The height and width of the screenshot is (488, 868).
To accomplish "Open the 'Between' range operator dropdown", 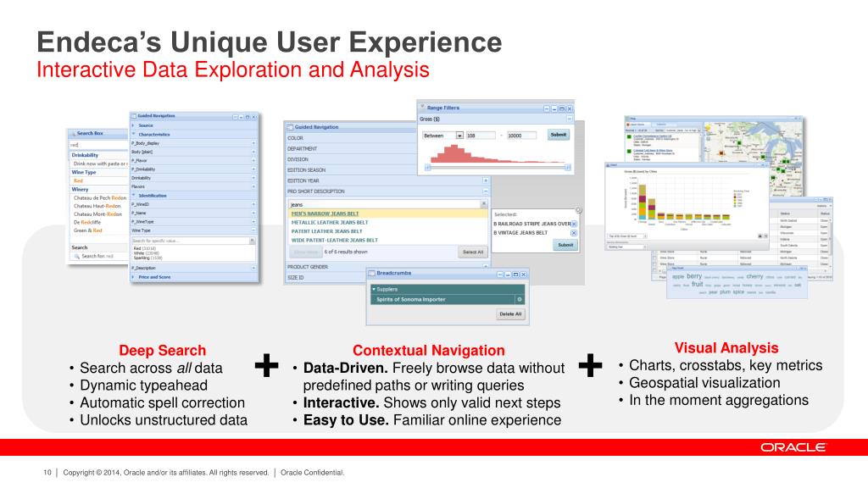I will pos(459,136).
